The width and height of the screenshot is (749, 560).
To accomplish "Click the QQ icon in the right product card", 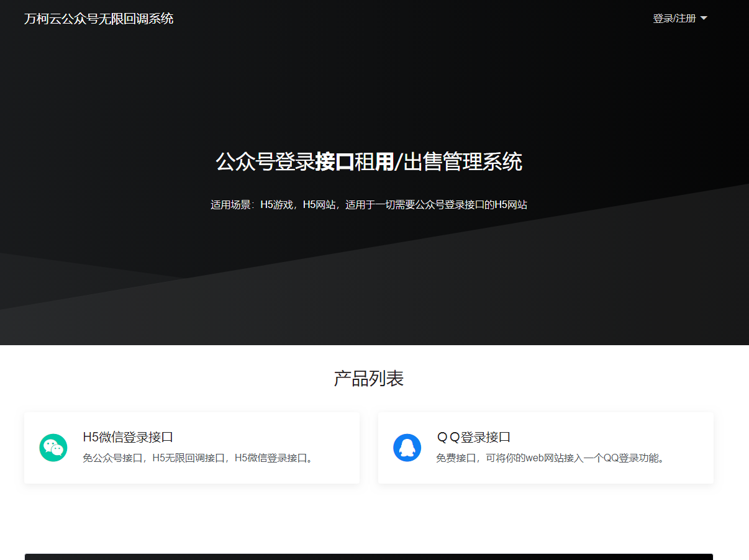I will pos(407,447).
